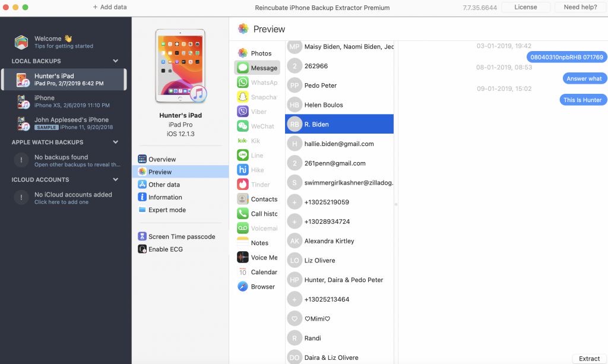Switch to the Other data tab
This screenshot has width=608, height=364.
180,185
